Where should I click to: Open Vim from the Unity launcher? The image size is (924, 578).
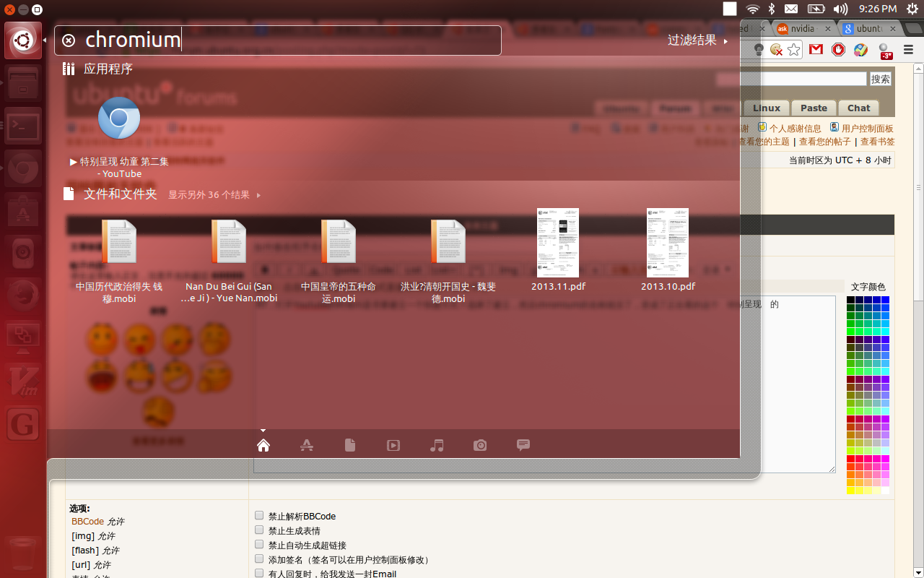pyautogui.click(x=23, y=380)
